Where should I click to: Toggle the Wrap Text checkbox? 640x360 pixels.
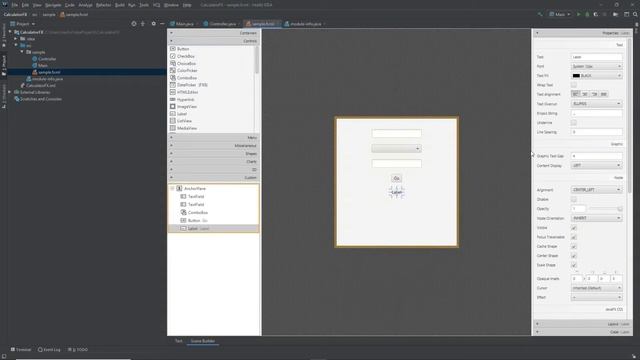point(573,85)
